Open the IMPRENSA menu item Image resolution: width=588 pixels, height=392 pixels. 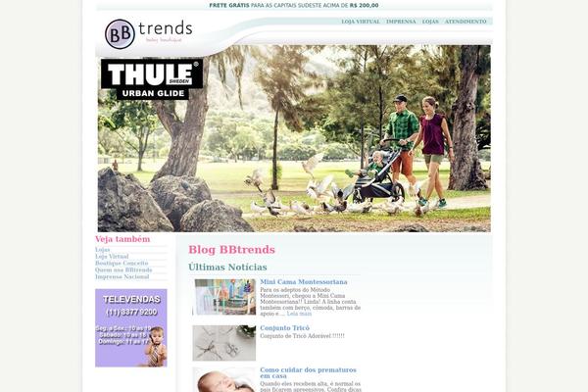(401, 22)
